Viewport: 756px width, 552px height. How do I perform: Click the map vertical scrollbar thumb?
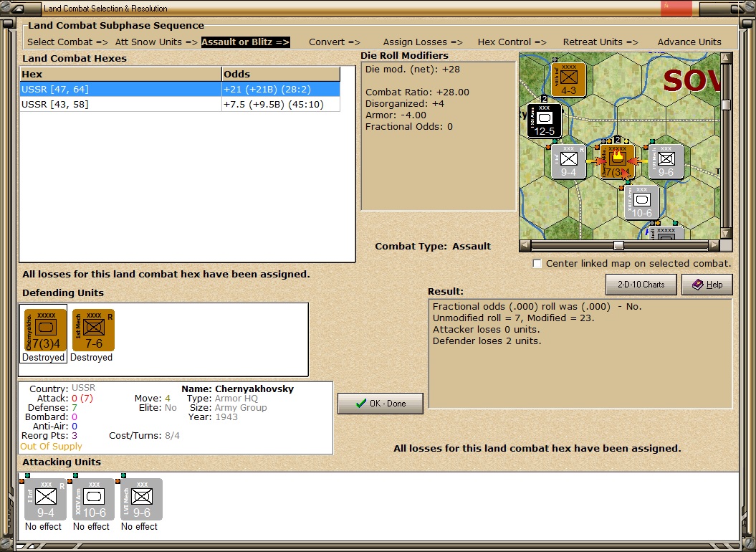(726, 105)
